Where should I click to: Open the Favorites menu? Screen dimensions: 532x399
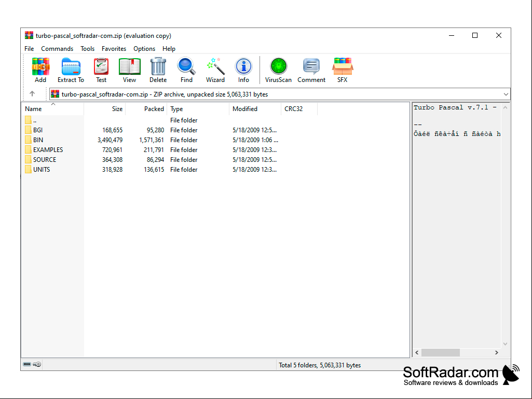114,49
